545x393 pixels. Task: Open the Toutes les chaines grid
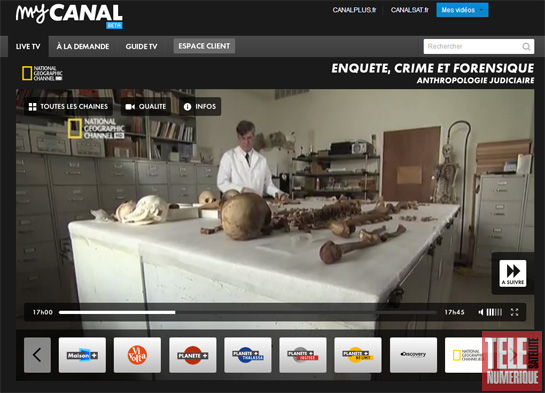(68, 106)
